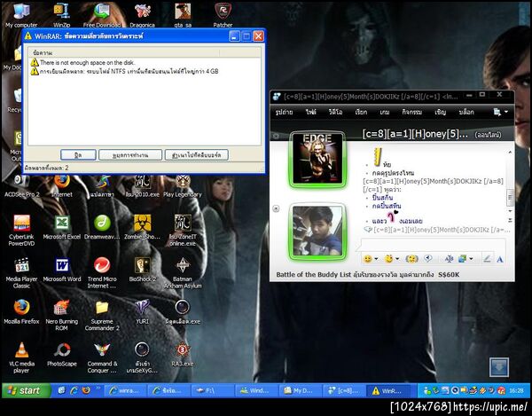Click เชิญ in the Messenger toolbar
532x416 pixels.
(441, 112)
